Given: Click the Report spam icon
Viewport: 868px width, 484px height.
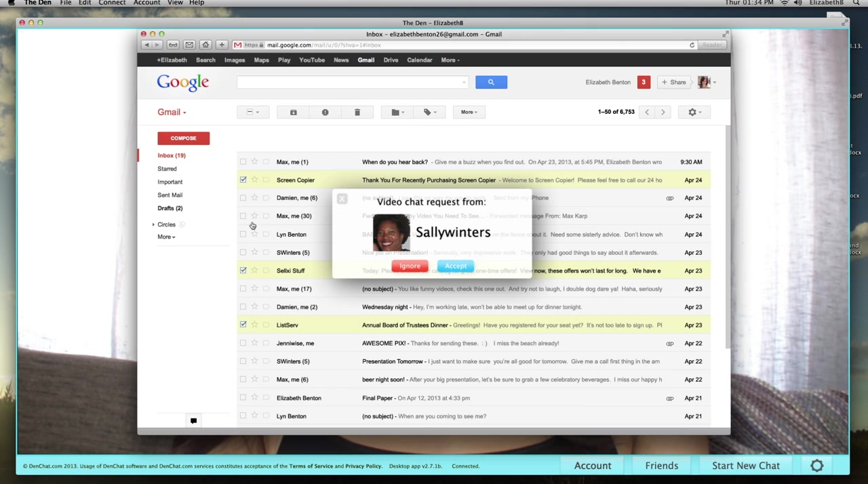Looking at the screenshot, I should tap(325, 113).
